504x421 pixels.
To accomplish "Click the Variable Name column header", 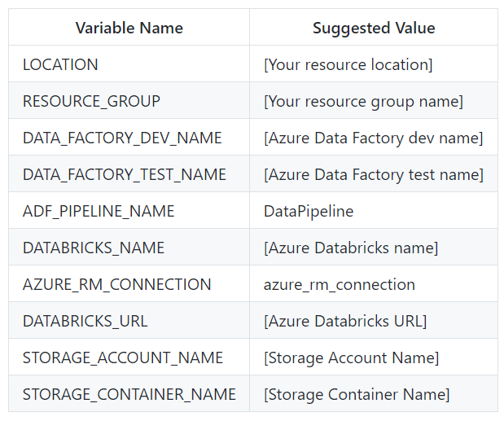I will click(x=129, y=28).
